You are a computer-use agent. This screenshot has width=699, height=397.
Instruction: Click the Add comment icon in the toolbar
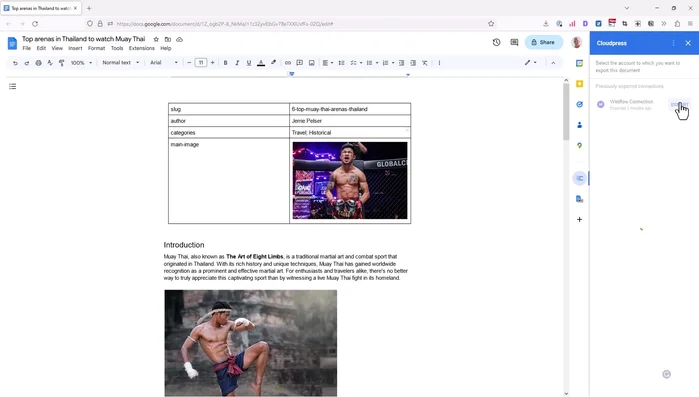tap(300, 63)
